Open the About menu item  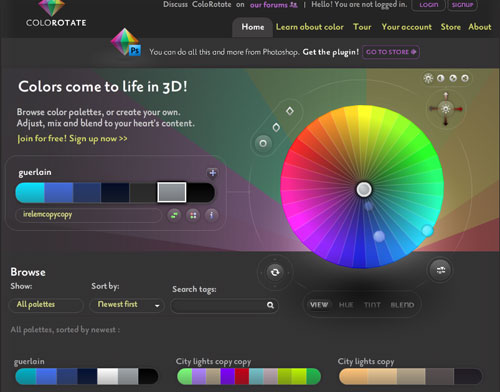point(480,27)
